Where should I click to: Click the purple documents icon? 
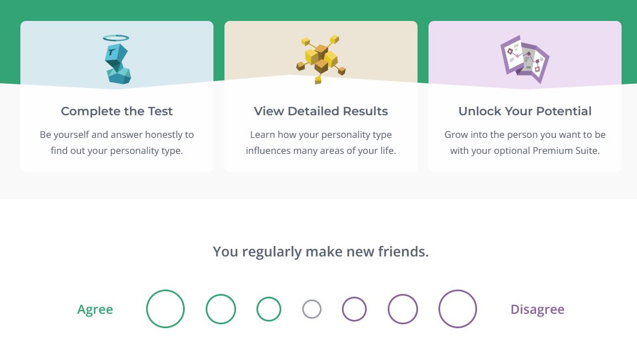[524, 60]
